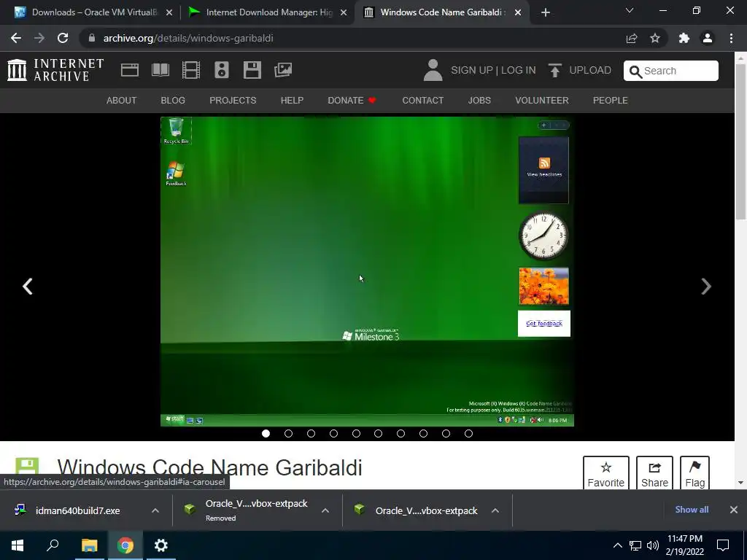Open the Chrome profile icon
This screenshot has width=747, height=560.
click(x=708, y=38)
